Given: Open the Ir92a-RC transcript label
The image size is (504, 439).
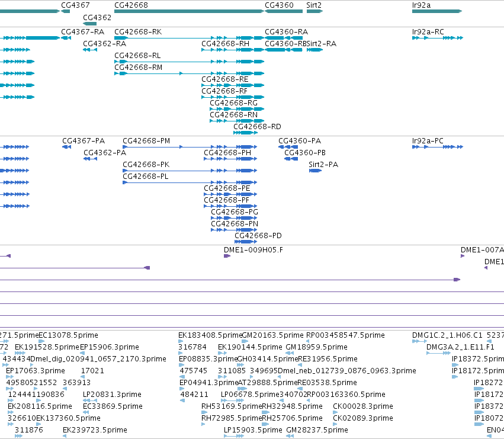Looking at the screenshot, I should (428, 32).
